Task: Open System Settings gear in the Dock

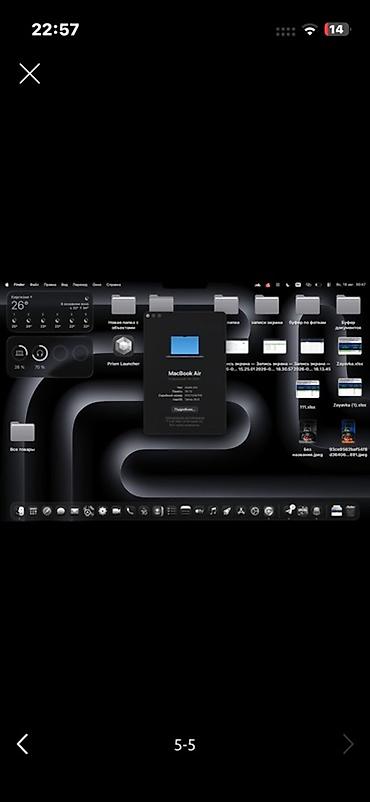Action: tap(103, 510)
